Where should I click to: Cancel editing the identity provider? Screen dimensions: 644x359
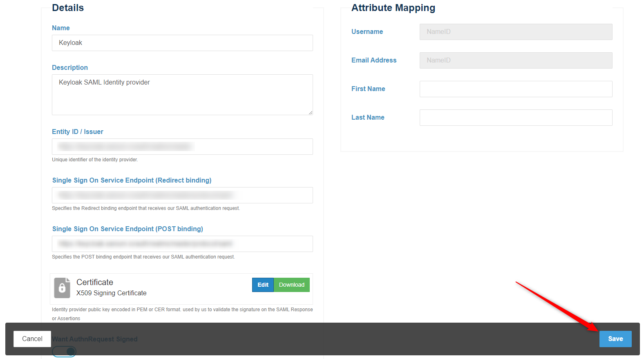click(32, 339)
